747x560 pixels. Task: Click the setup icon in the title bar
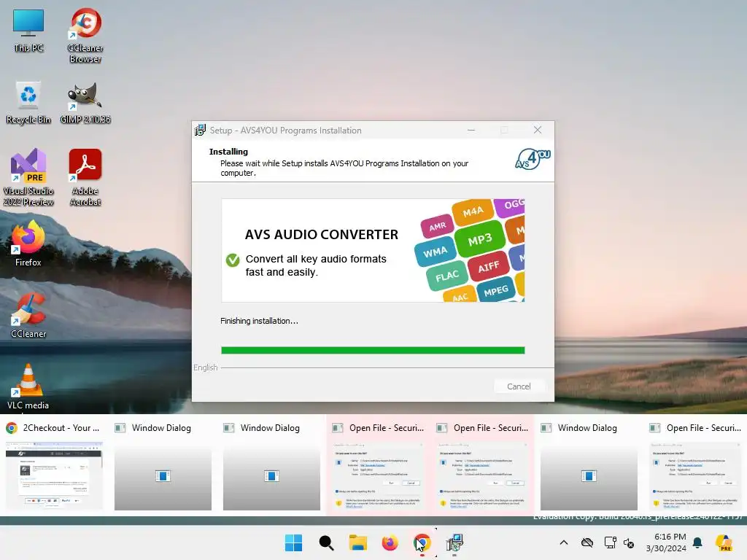[200, 130]
